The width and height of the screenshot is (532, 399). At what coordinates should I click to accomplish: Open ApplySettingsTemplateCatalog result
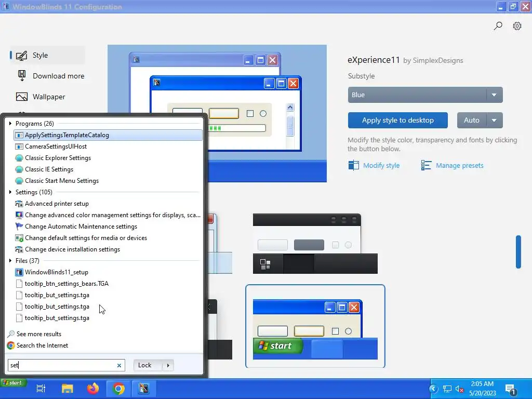[x=108, y=135]
